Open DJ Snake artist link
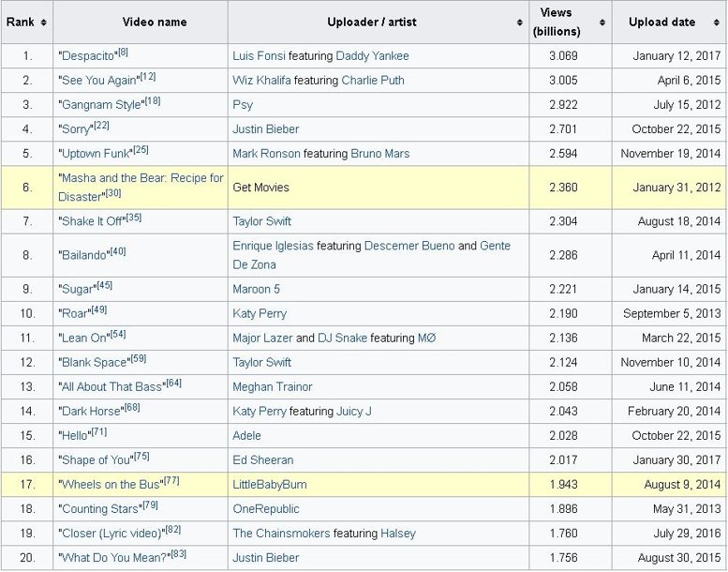 click(342, 339)
